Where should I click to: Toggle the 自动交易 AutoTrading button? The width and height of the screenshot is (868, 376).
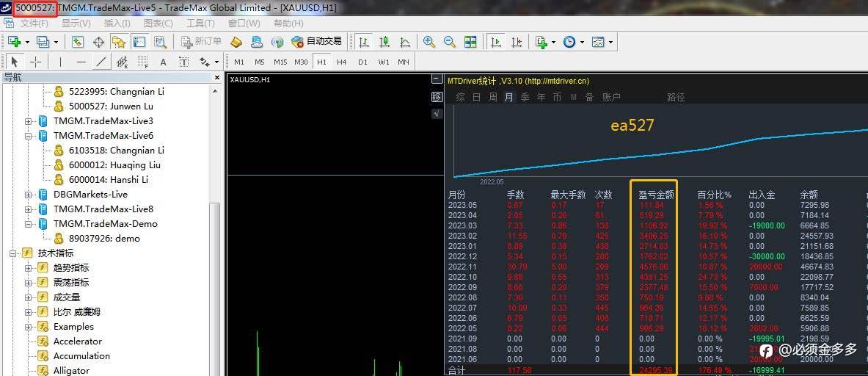click(317, 42)
